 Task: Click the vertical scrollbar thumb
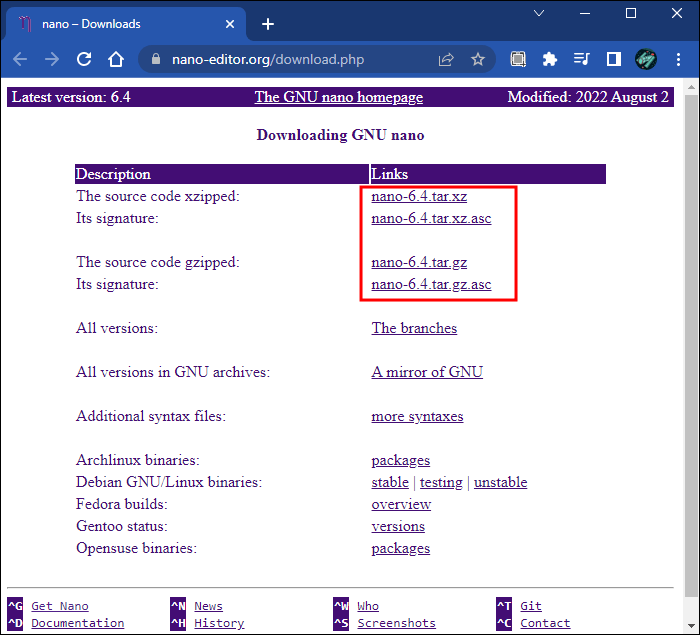(x=692, y=345)
